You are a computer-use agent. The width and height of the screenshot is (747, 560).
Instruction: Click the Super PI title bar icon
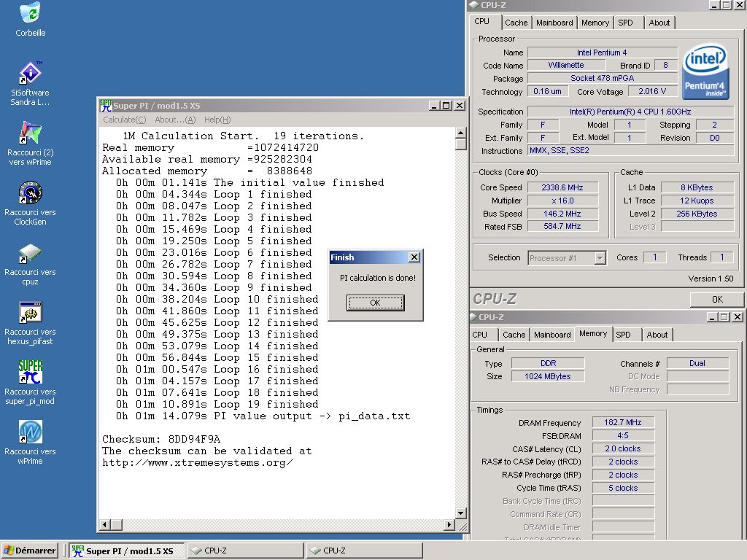105,105
